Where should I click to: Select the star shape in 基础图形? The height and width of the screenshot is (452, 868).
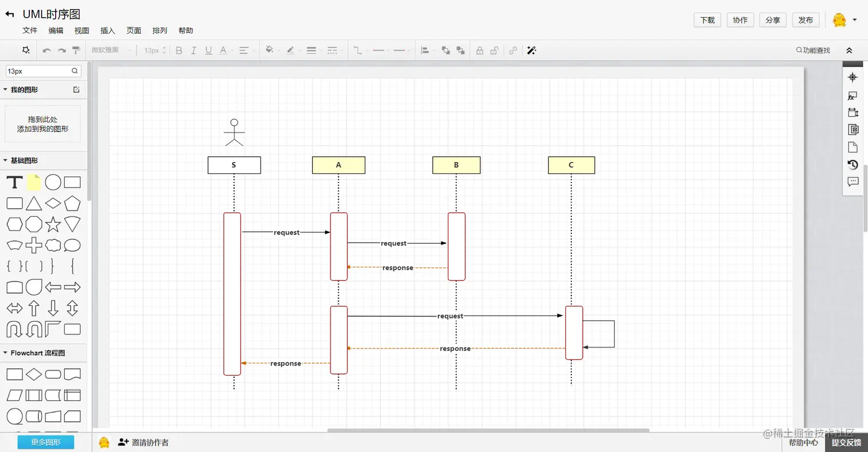point(53,224)
